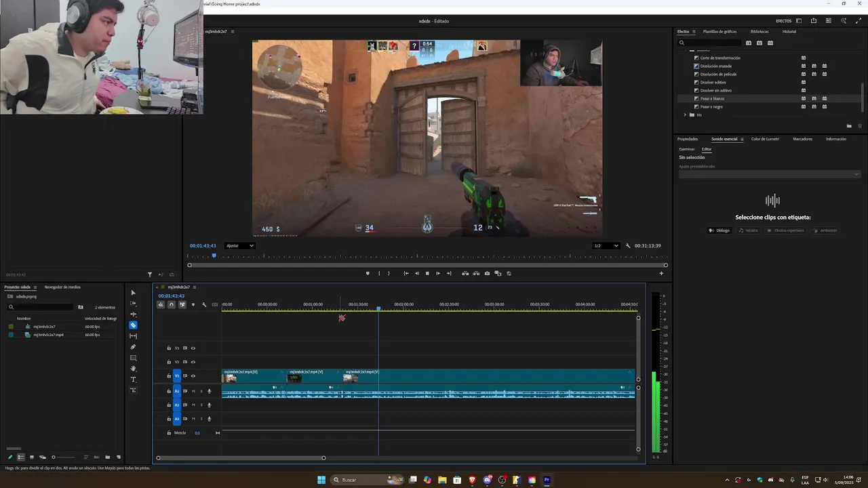Select the Slip tool

(133, 336)
